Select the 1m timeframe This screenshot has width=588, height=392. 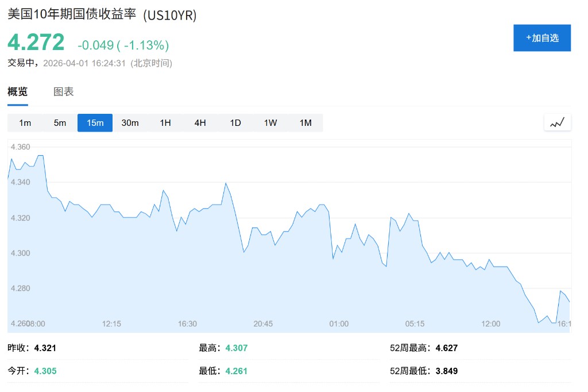coord(25,122)
